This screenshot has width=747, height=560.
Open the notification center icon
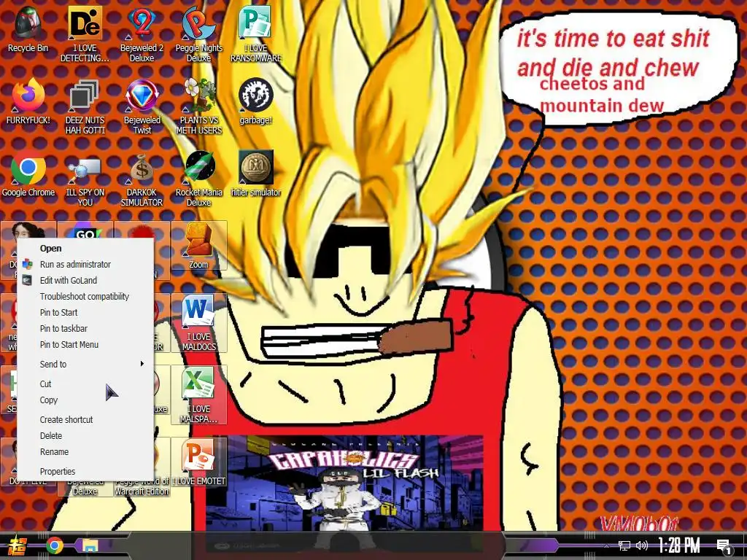pos(724,546)
